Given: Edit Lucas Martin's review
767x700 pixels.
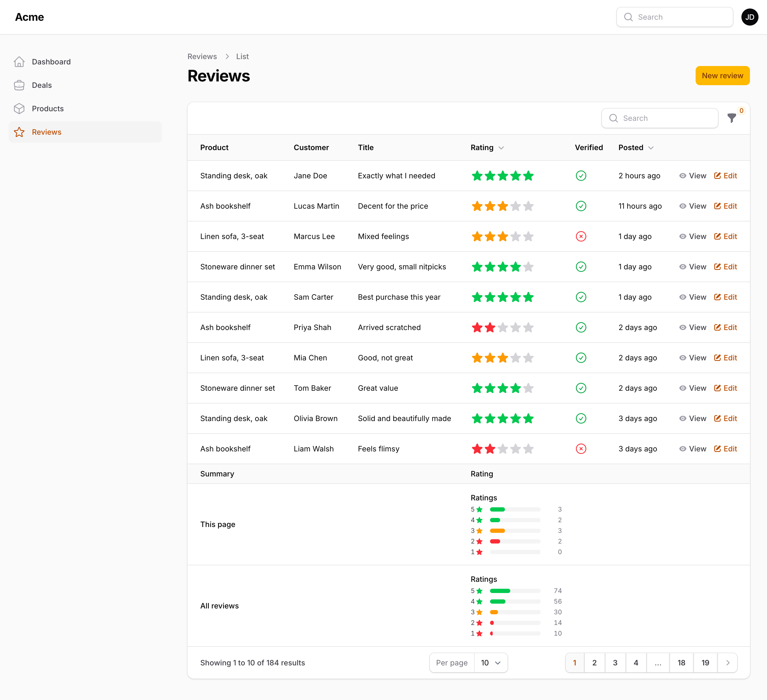Looking at the screenshot, I should tap(725, 206).
